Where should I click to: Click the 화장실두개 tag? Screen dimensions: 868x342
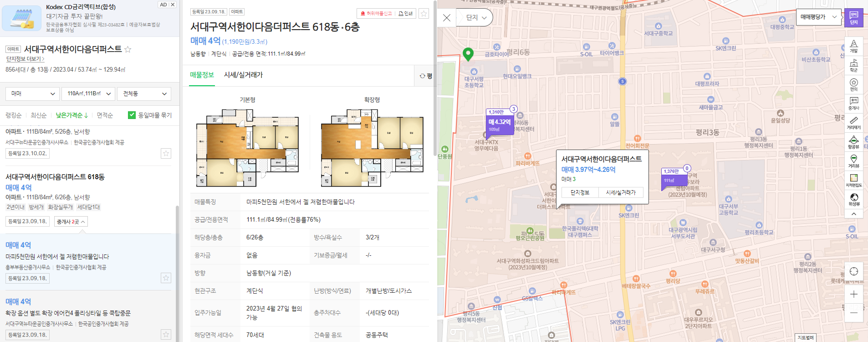pyautogui.click(x=61, y=207)
